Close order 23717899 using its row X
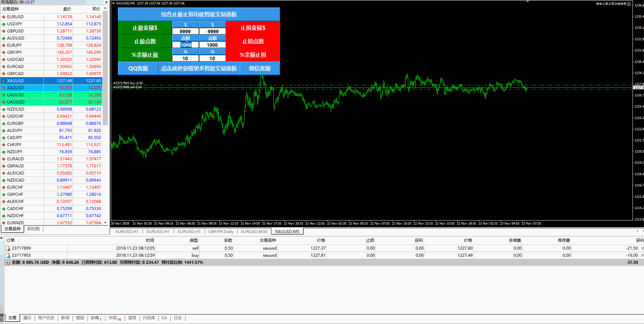This screenshot has height=324, width=644. click(642, 248)
